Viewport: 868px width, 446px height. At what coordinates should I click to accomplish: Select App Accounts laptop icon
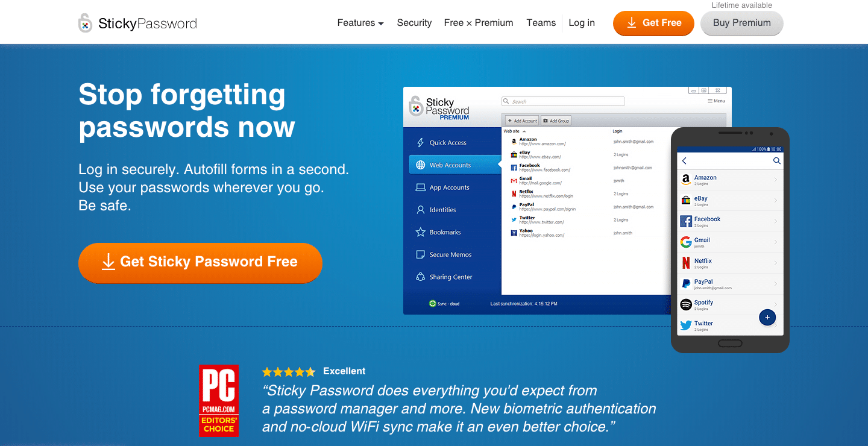pos(421,187)
